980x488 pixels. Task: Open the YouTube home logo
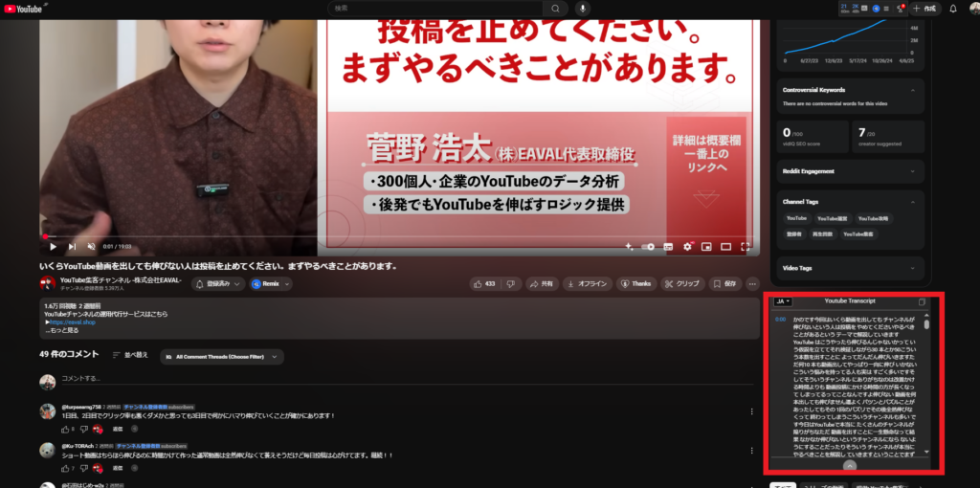click(22, 8)
